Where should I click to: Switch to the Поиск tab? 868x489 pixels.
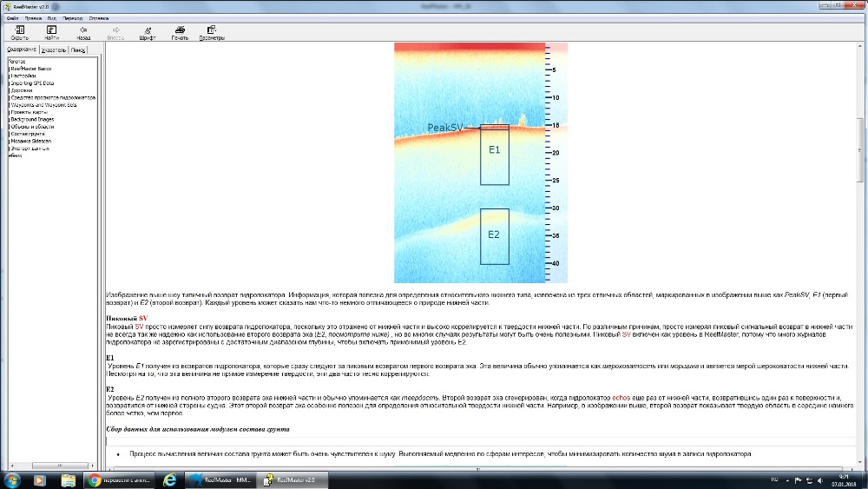pos(79,50)
